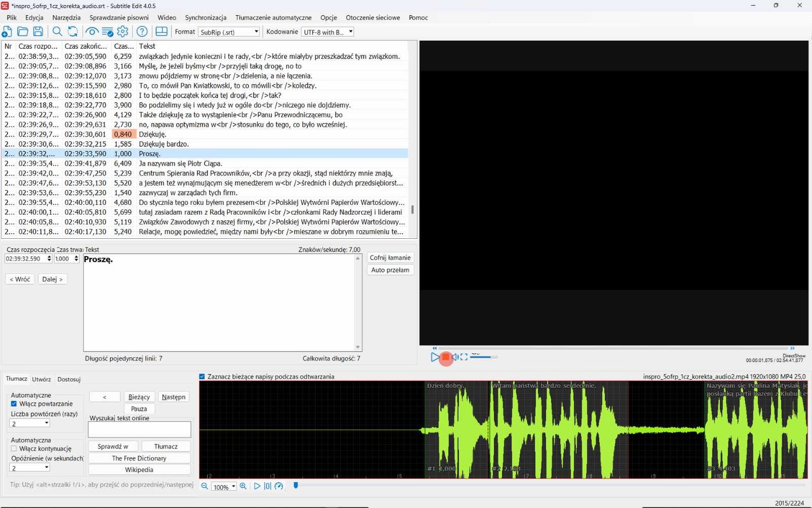The height and width of the screenshot is (508, 812).
Task: Toggle layout icon in toolbar
Action: [161, 31]
